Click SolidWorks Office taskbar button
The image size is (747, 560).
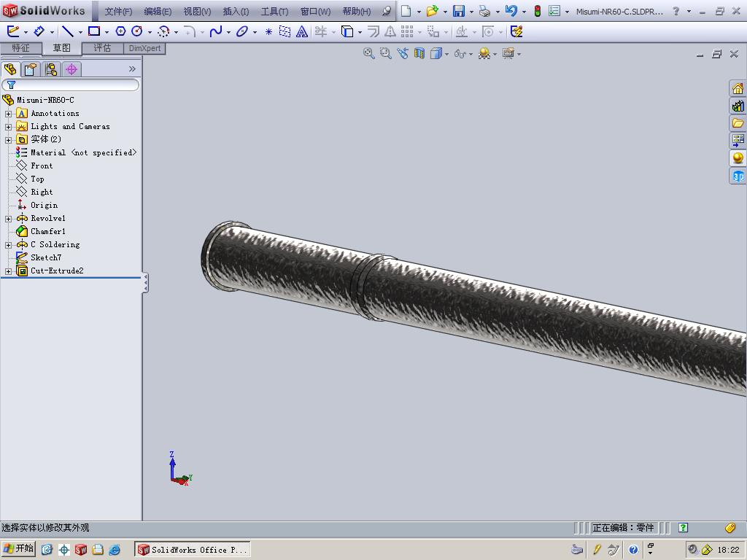point(193,550)
